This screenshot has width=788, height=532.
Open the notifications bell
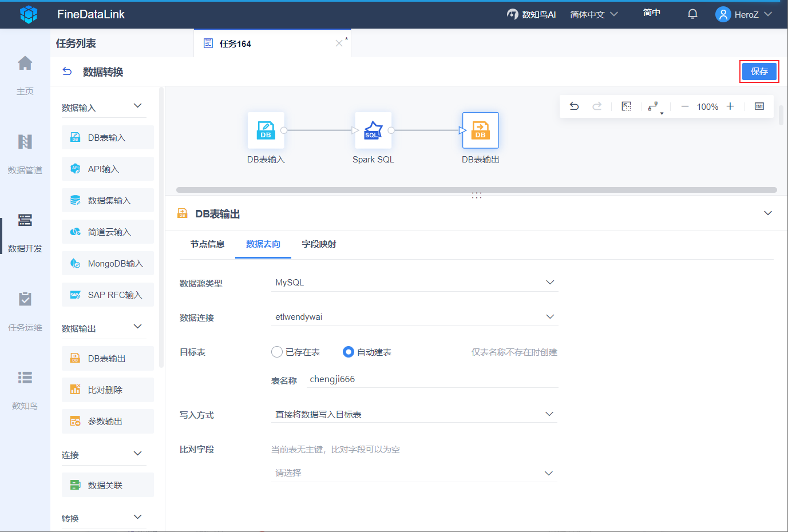tap(692, 14)
